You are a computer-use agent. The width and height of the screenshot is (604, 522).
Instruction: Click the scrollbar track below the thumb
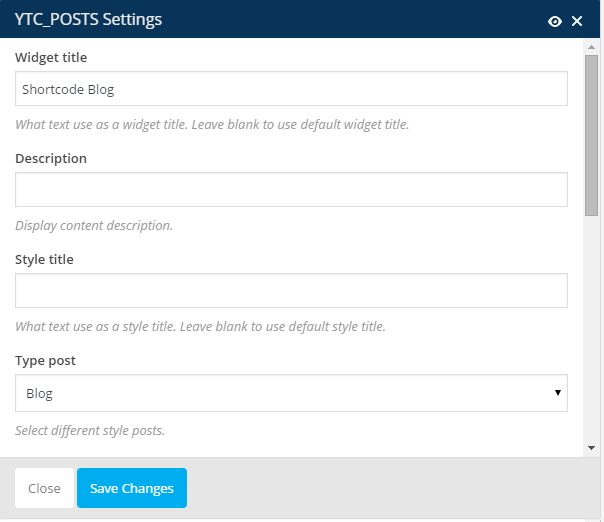point(591,327)
